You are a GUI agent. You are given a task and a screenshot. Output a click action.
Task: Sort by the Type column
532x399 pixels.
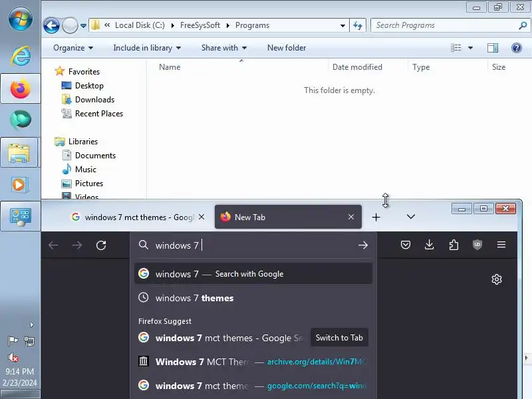421,67
